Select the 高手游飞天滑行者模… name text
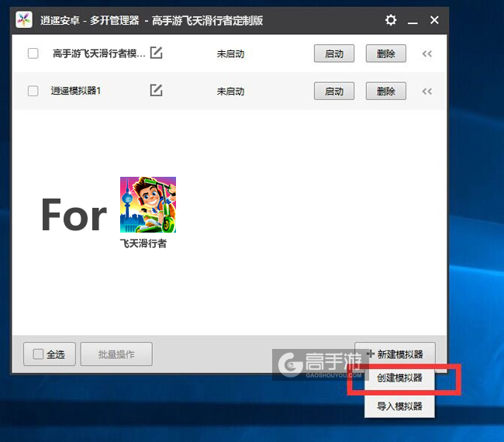 pos(99,54)
